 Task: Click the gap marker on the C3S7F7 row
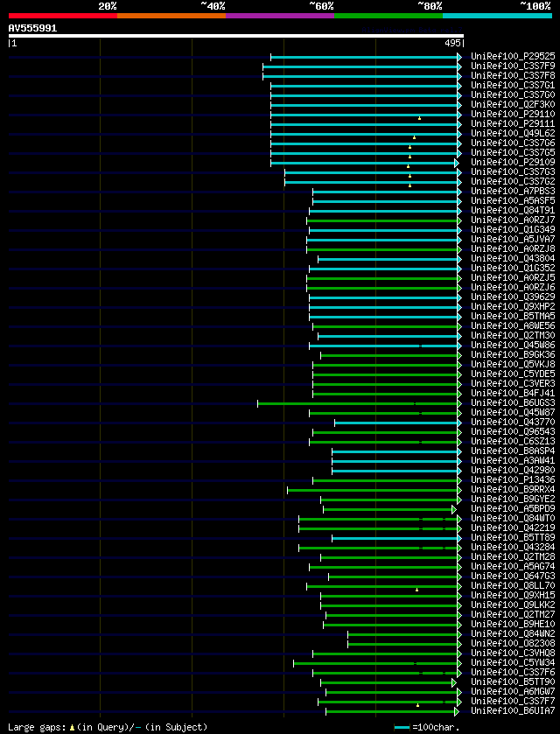coord(417,705)
